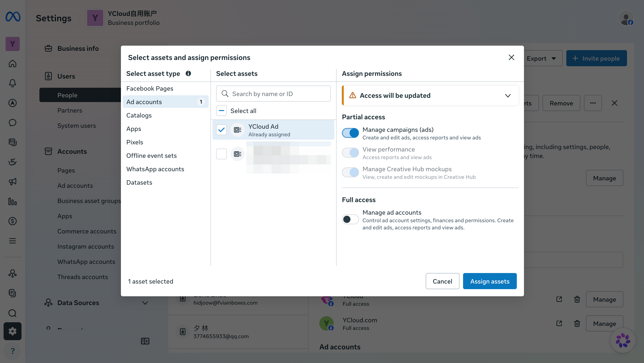The height and width of the screenshot is (363, 644).
Task: Open Partners in Users sidebar
Action: tap(70, 110)
